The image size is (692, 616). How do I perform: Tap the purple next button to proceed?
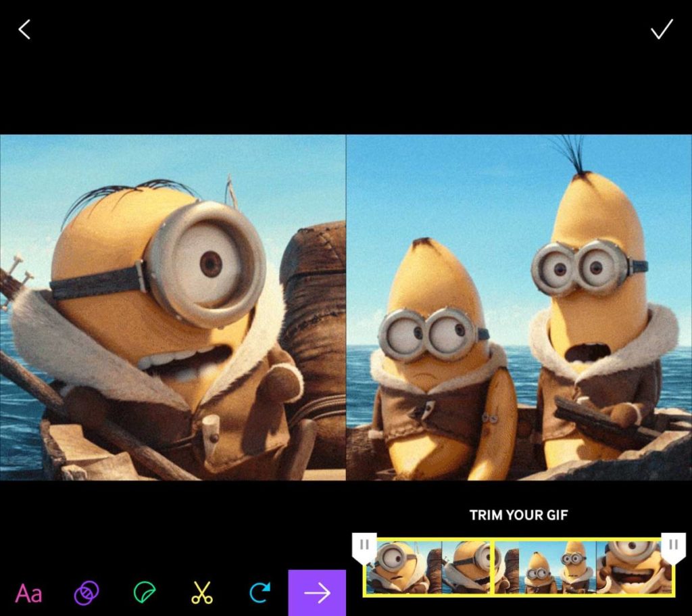317,592
